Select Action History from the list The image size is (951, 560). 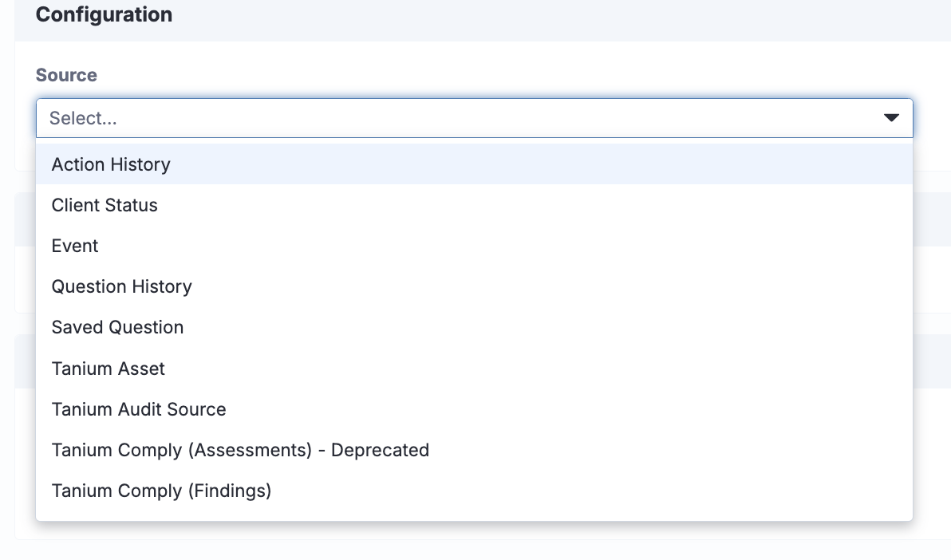[111, 164]
